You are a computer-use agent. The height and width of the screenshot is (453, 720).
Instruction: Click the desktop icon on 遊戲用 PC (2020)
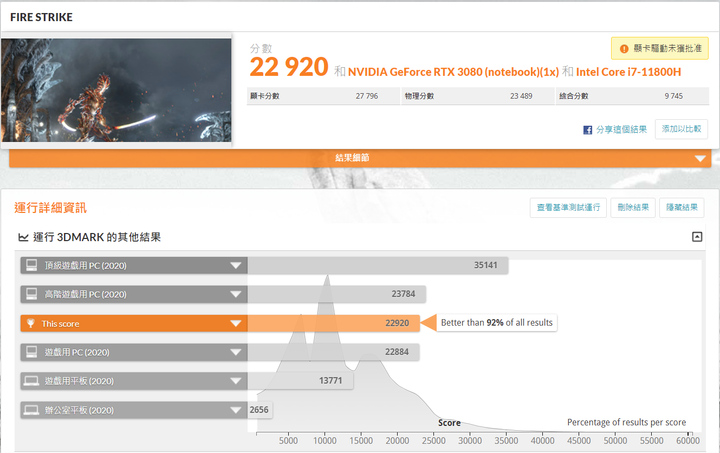(32, 352)
